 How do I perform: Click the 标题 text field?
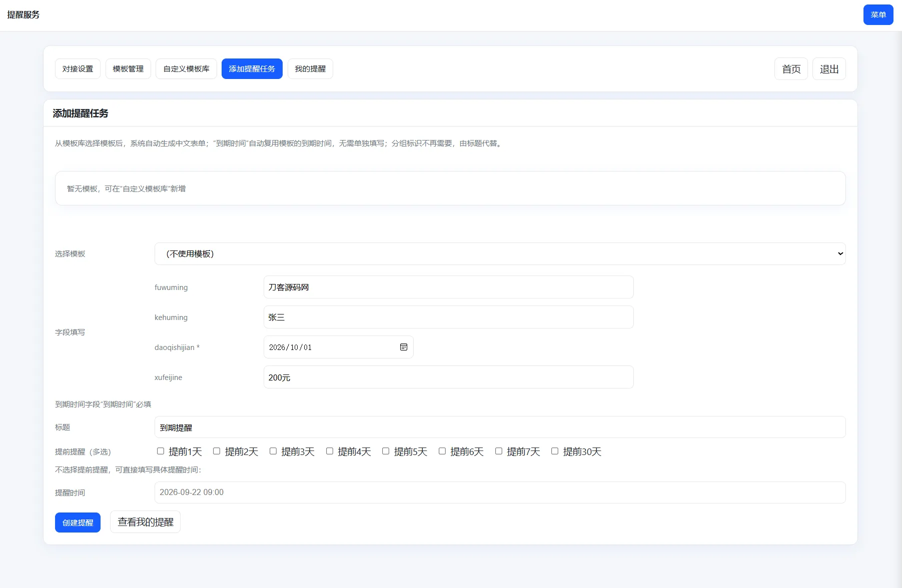coord(500,427)
